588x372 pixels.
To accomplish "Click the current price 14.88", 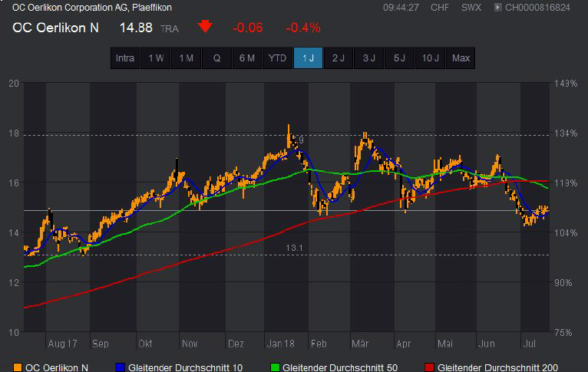I will 136,28.
